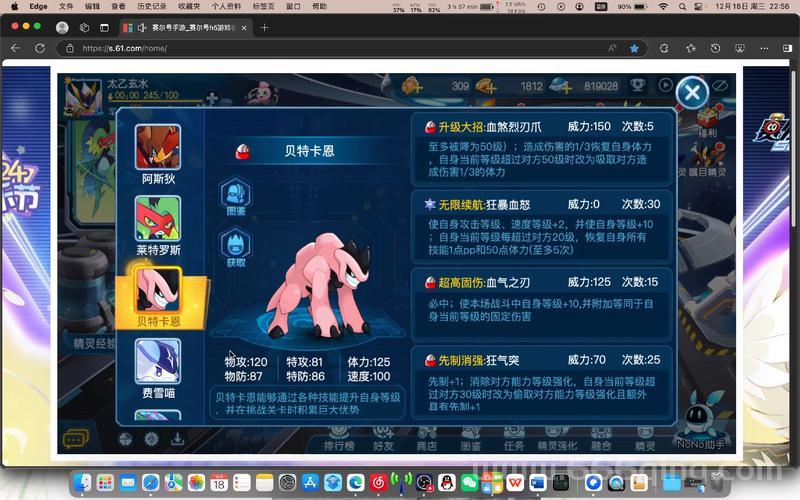
Task: Click the 体力:125 stat
Action: [x=369, y=362]
